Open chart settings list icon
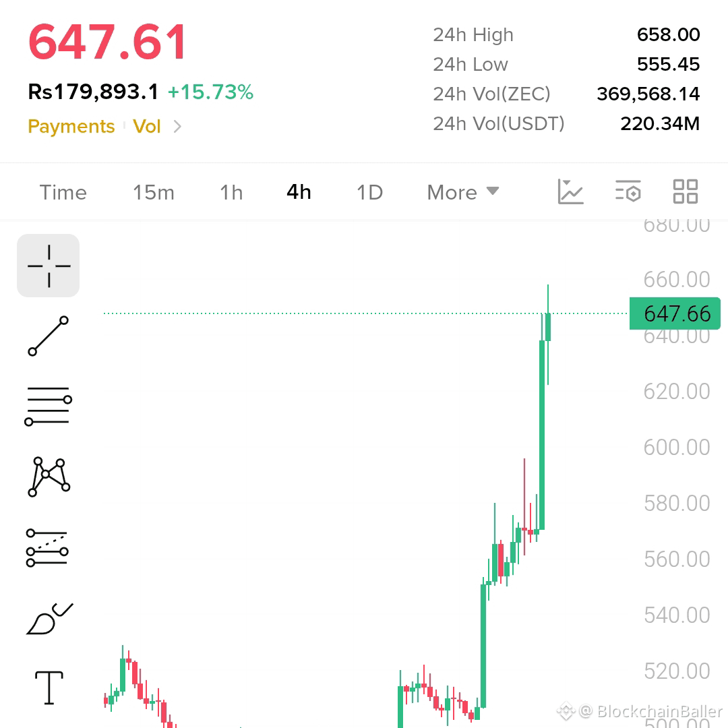This screenshot has width=728, height=728. [x=628, y=191]
